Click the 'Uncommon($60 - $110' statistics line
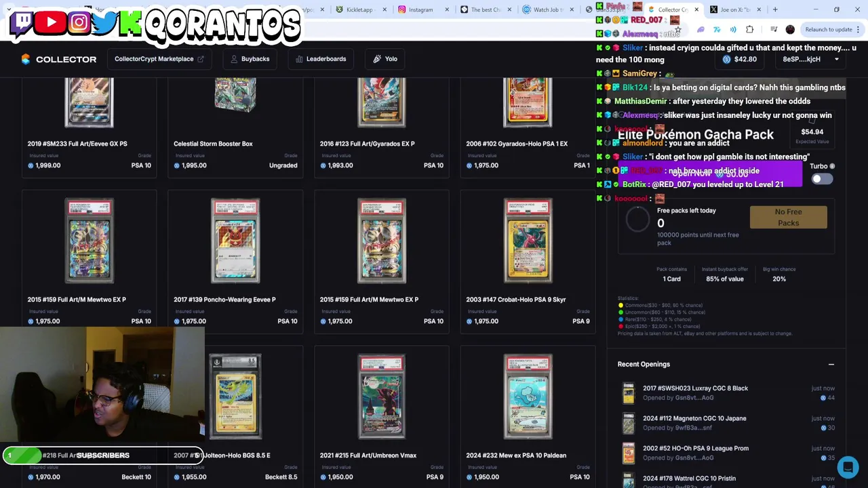Viewport: 868px width, 488px height. [662, 312]
